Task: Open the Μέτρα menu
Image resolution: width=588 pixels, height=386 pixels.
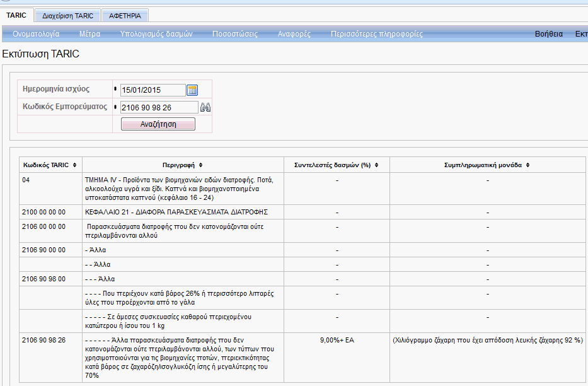Action: [x=89, y=34]
